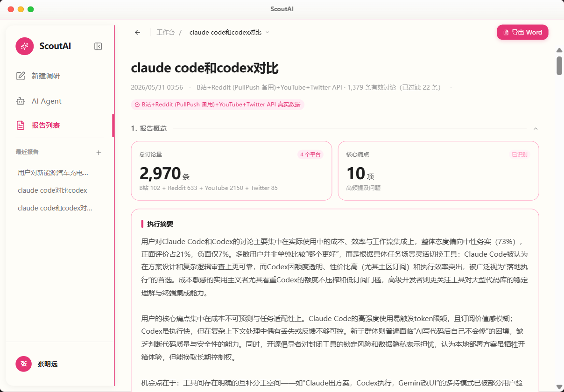The height and width of the screenshot is (392, 564).
Task: Click the 新建调研 pencil icon
Action: [x=21, y=76]
